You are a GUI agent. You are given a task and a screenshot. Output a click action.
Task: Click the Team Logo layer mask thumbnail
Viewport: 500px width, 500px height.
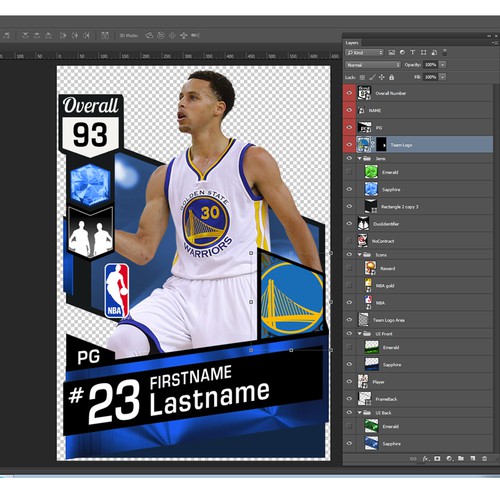click(x=381, y=145)
